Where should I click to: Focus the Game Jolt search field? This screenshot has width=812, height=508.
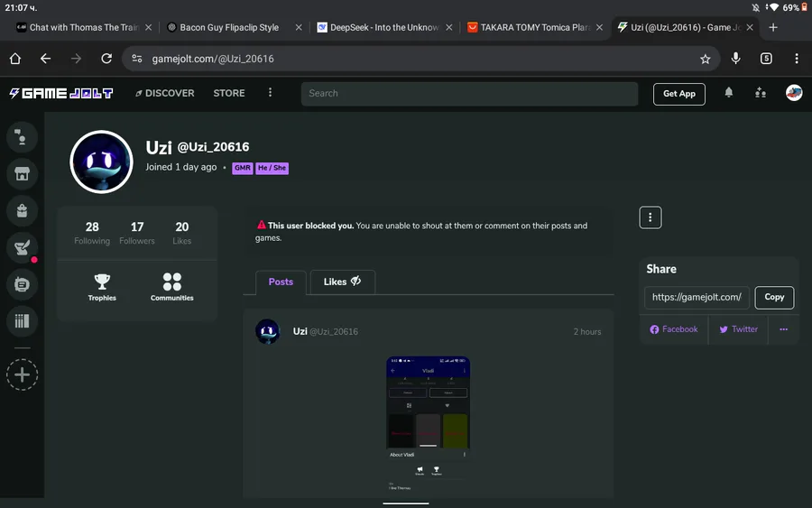point(469,94)
